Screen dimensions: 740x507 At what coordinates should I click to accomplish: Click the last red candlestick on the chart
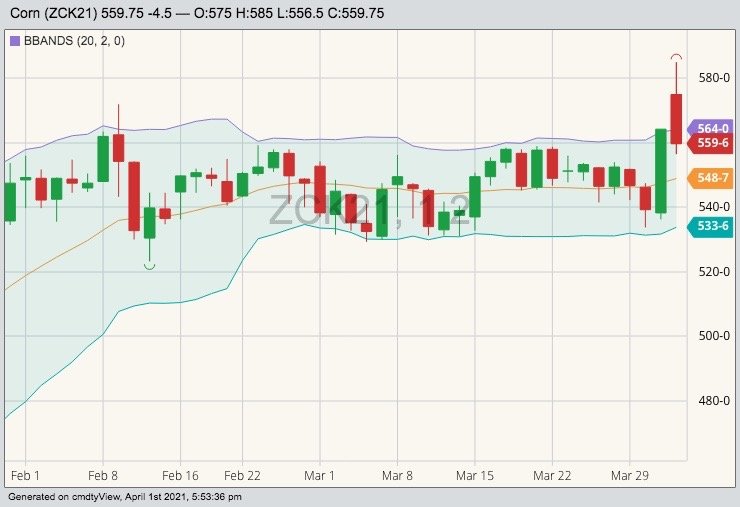tap(677, 118)
